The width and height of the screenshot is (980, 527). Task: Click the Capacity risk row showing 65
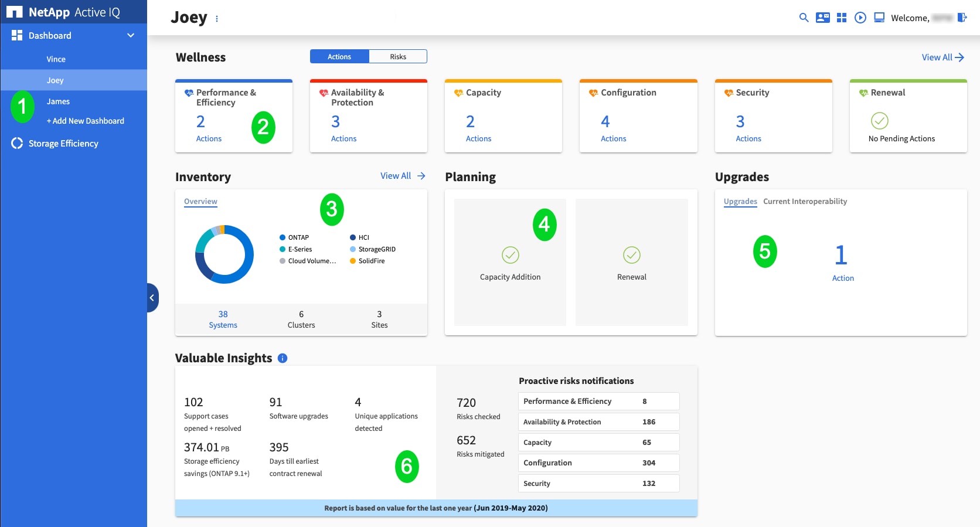598,442
